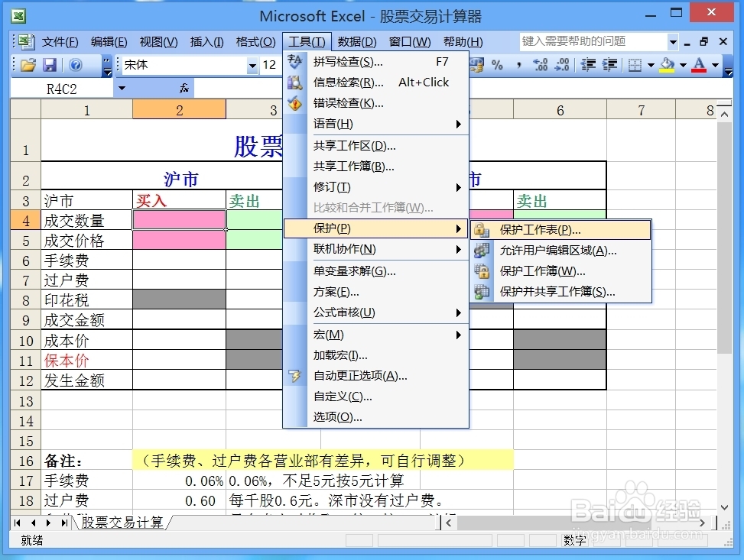
Task: Select the gray 印花税 cell in column 2
Action: click(180, 299)
